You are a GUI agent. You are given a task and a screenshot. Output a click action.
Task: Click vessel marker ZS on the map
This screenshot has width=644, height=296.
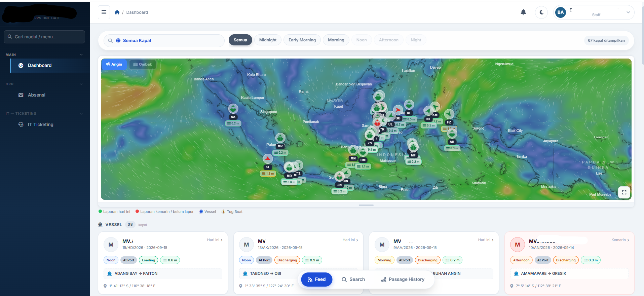pyautogui.click(x=370, y=135)
